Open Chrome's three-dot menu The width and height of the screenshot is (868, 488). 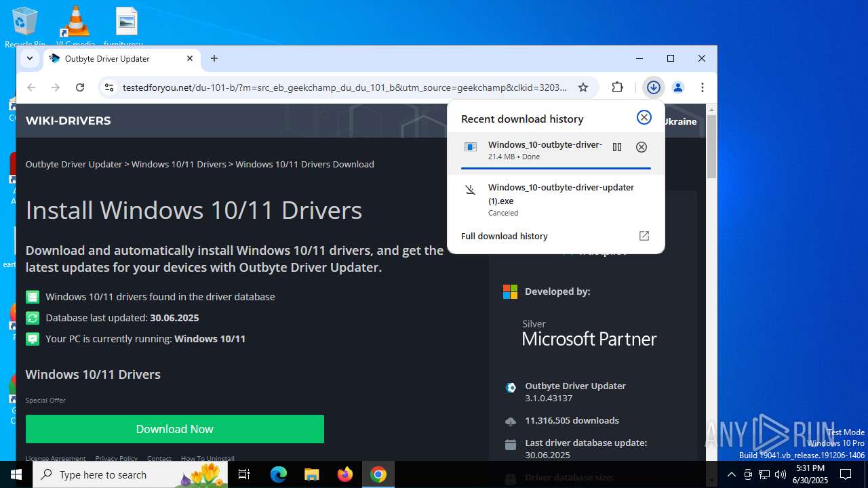pyautogui.click(x=703, y=87)
